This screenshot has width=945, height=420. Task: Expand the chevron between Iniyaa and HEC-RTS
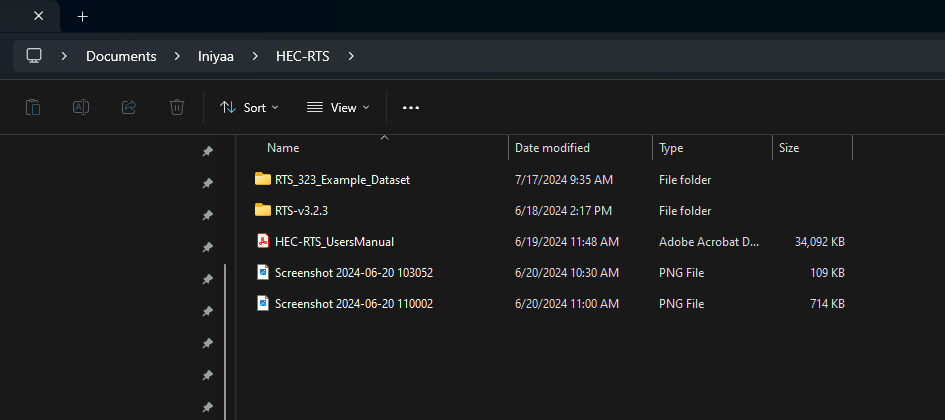click(255, 56)
